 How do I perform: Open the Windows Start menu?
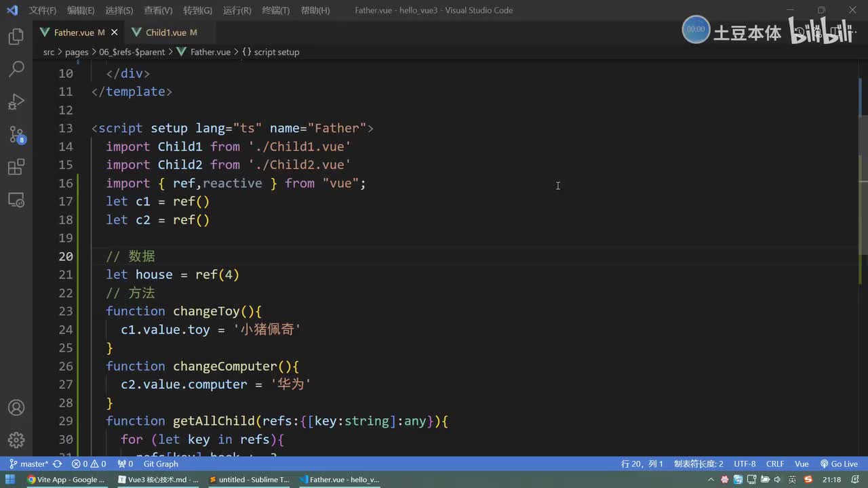[x=10, y=480]
